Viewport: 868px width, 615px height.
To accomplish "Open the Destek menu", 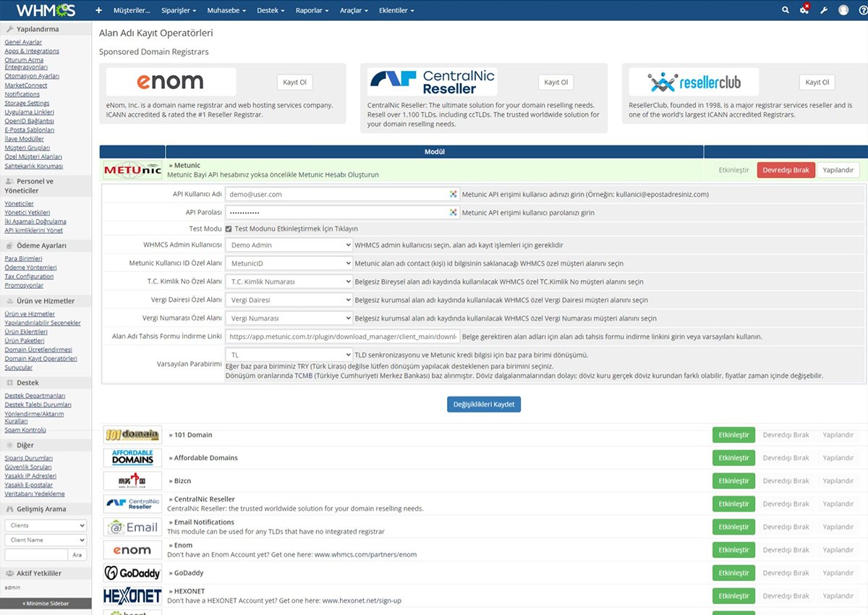I will (271, 11).
